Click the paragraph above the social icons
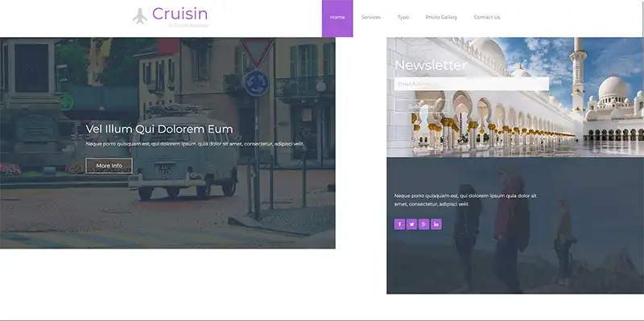Screen dimensions: 644x321 (465, 200)
